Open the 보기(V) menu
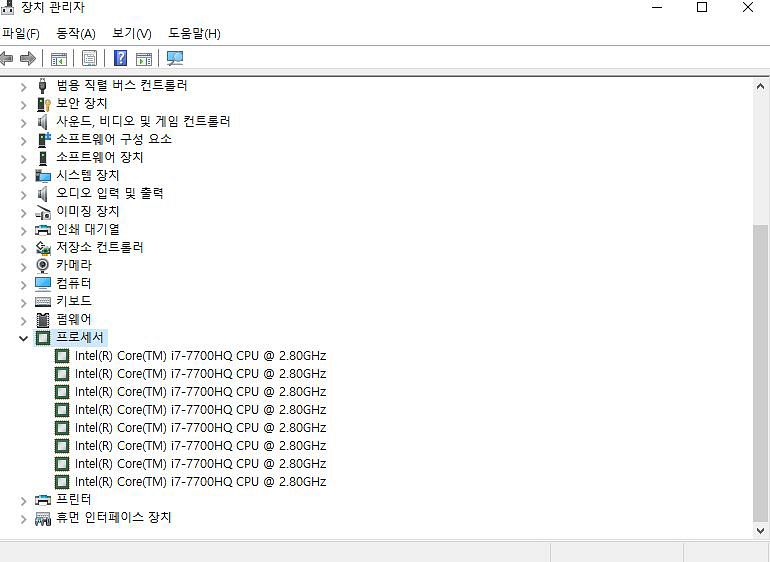This screenshot has height=562, width=770. coord(132,33)
